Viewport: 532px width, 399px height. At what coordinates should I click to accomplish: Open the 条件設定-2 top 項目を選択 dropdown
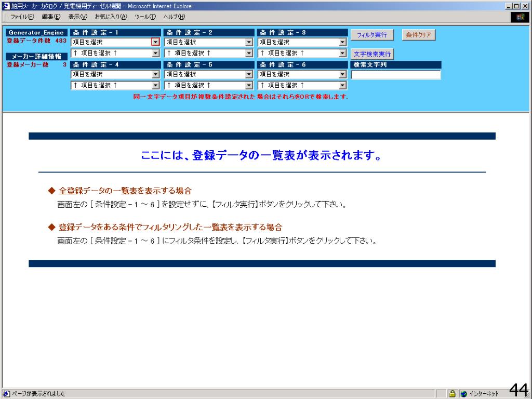249,42
